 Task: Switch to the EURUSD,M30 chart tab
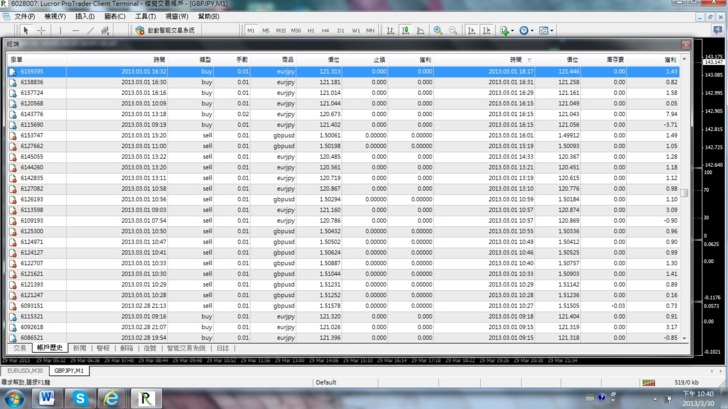[25, 369]
